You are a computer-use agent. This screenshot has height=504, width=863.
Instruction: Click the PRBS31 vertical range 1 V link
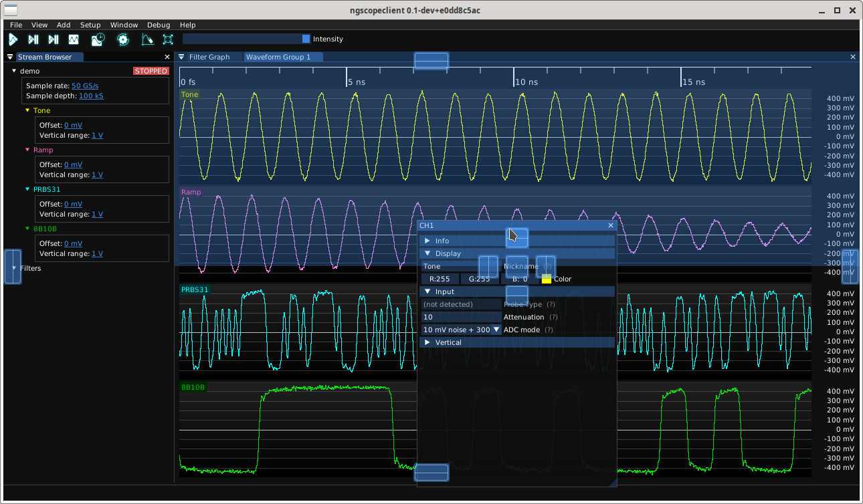[97, 215]
